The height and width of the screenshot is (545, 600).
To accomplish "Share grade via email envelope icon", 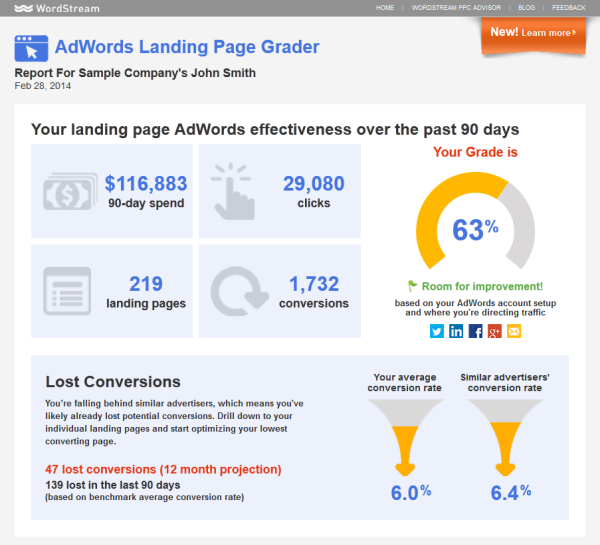I will click(514, 331).
